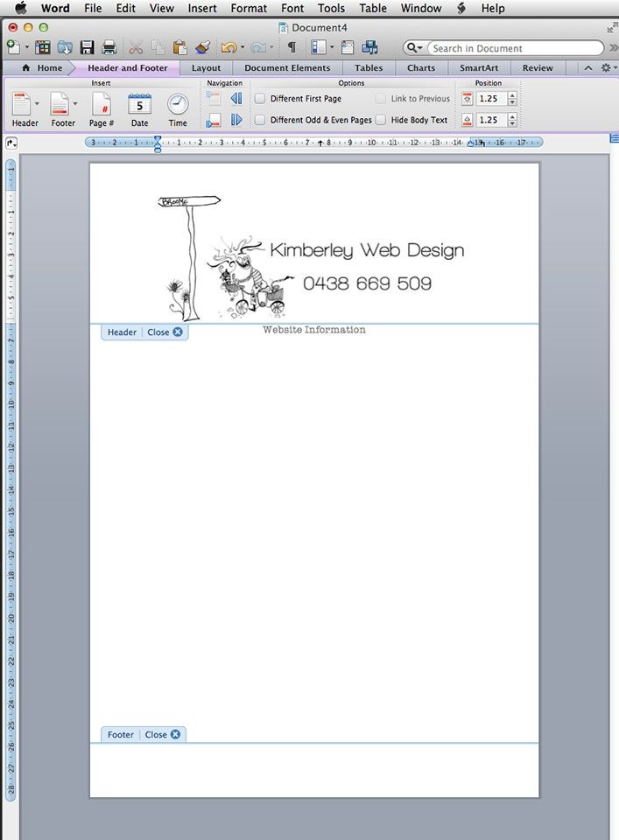Screen dimensions: 619x840
Task: Select the Header and Footer ribbon tab
Action: pos(128,68)
